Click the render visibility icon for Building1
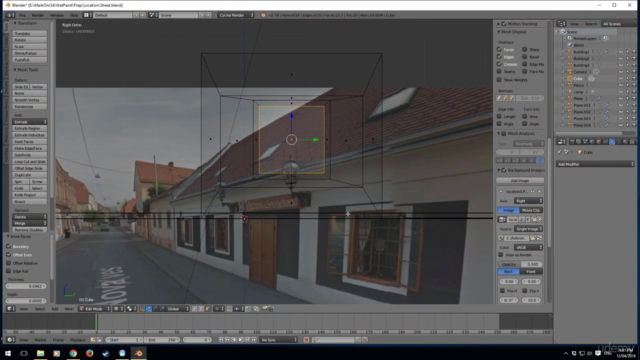 pyautogui.click(x=634, y=52)
